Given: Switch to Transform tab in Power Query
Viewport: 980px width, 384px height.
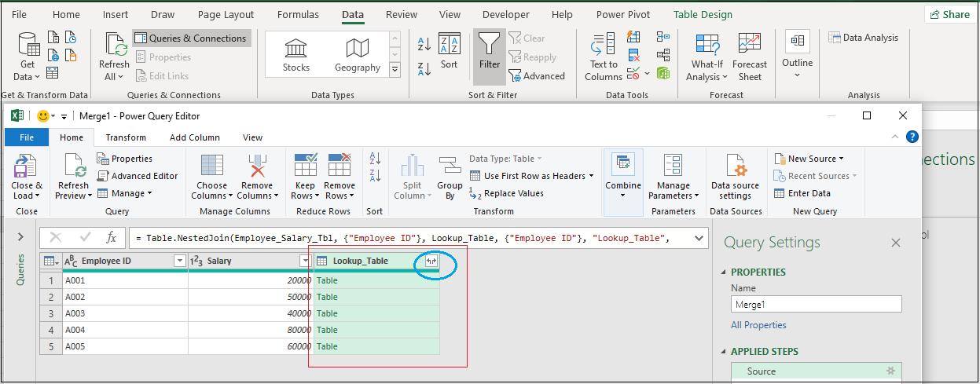Looking at the screenshot, I should (x=126, y=137).
